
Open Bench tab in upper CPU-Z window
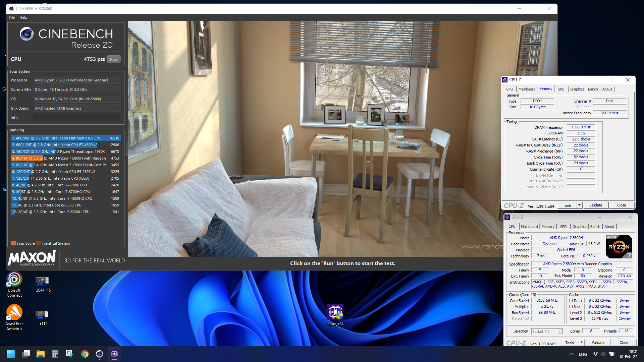[593, 89]
